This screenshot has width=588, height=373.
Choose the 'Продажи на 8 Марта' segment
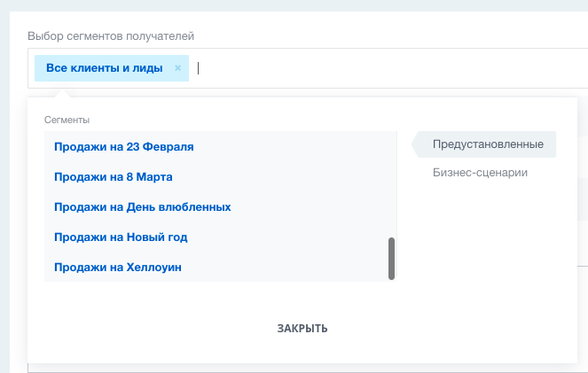click(x=114, y=177)
